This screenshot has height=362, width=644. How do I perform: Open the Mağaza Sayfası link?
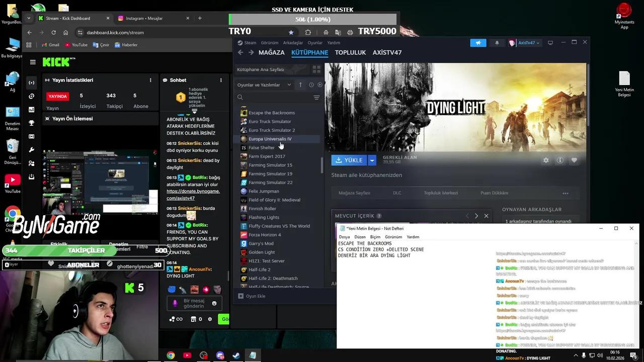(354, 193)
